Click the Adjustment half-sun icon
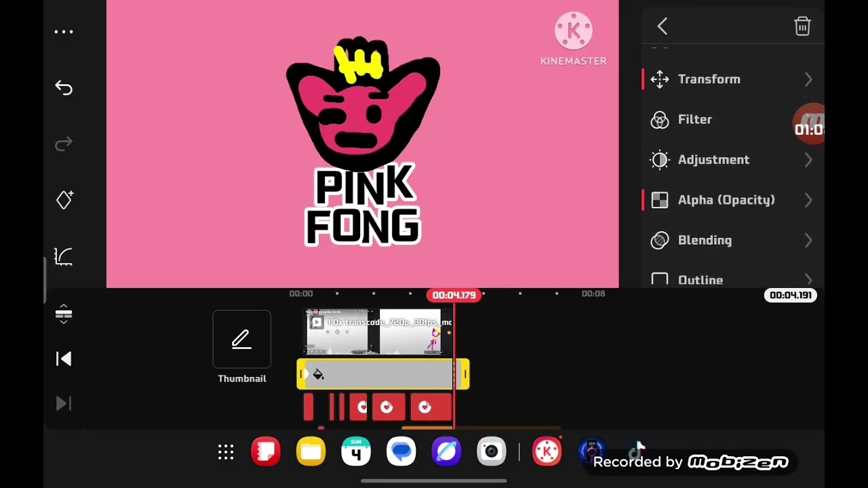Screen dimensions: 868x488 pyautogui.click(x=660, y=160)
